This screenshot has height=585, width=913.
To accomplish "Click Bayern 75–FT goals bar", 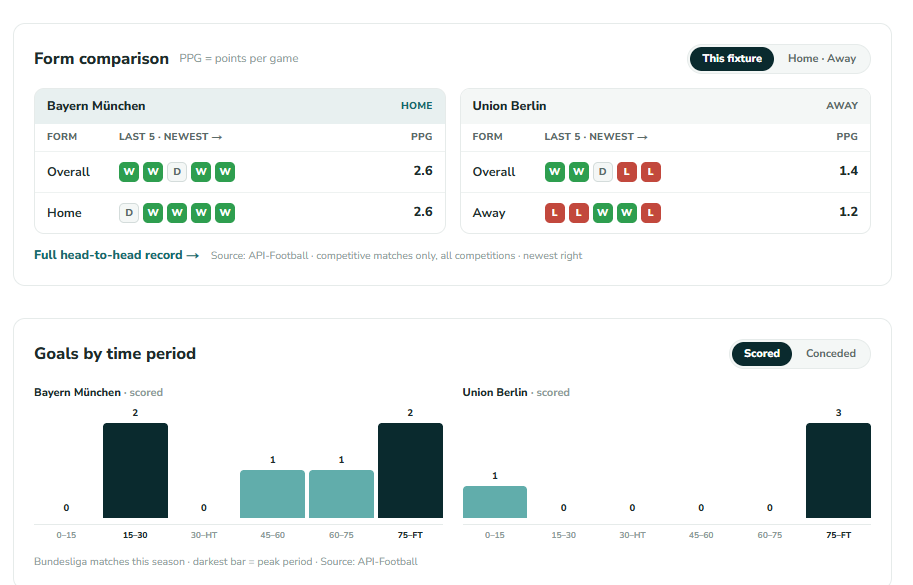I will 410,470.
